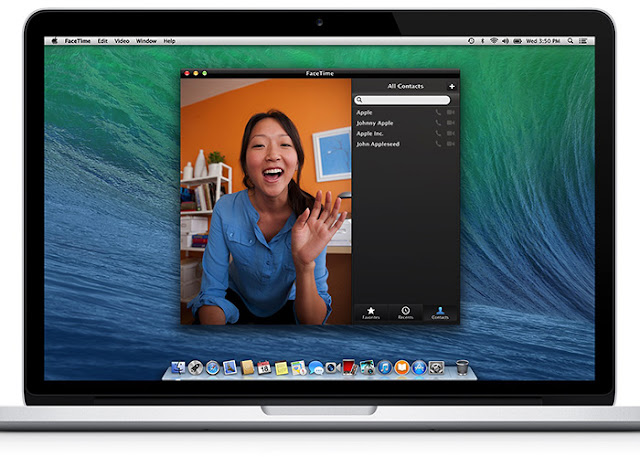Open Wi-Fi status menu

click(x=494, y=41)
